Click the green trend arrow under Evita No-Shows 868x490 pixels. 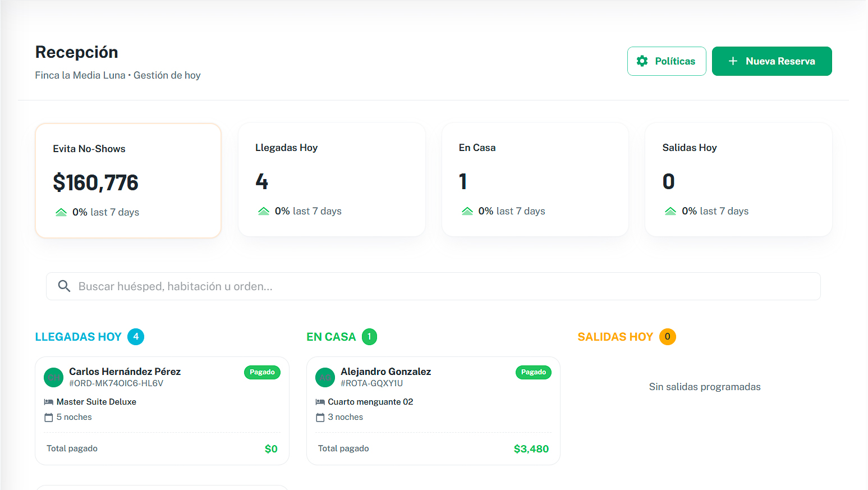coord(61,212)
